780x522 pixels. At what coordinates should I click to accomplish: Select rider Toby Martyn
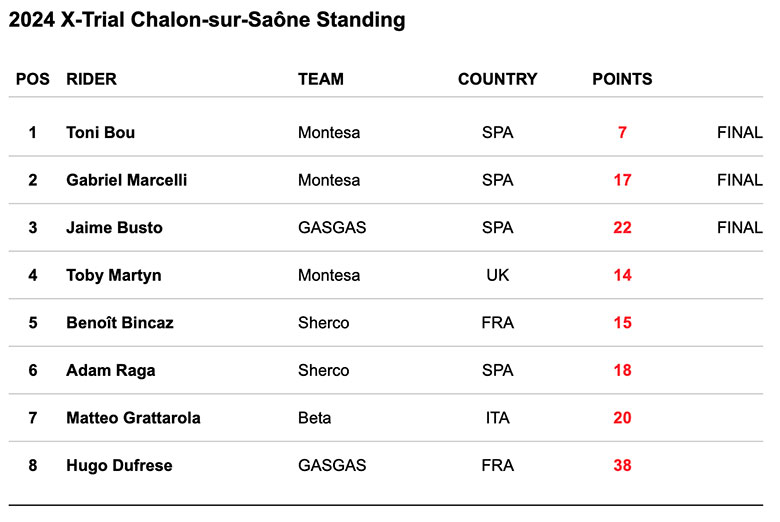point(113,275)
